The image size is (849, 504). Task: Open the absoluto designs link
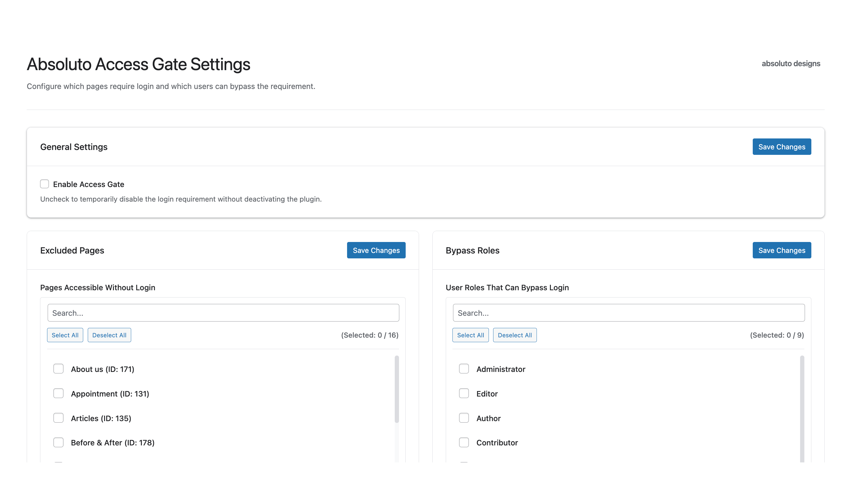click(791, 63)
